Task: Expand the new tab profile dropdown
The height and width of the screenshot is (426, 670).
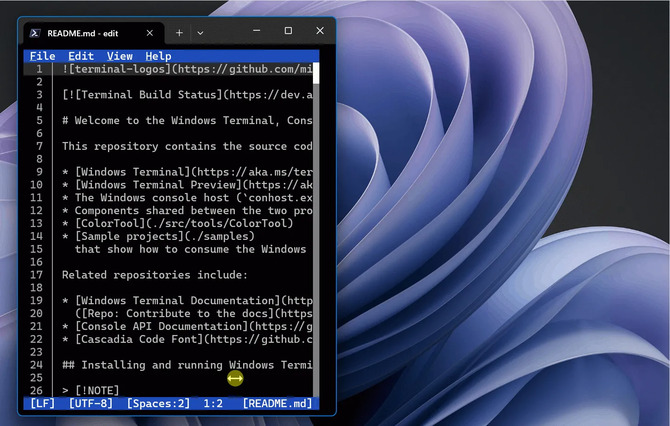Action: (x=200, y=33)
